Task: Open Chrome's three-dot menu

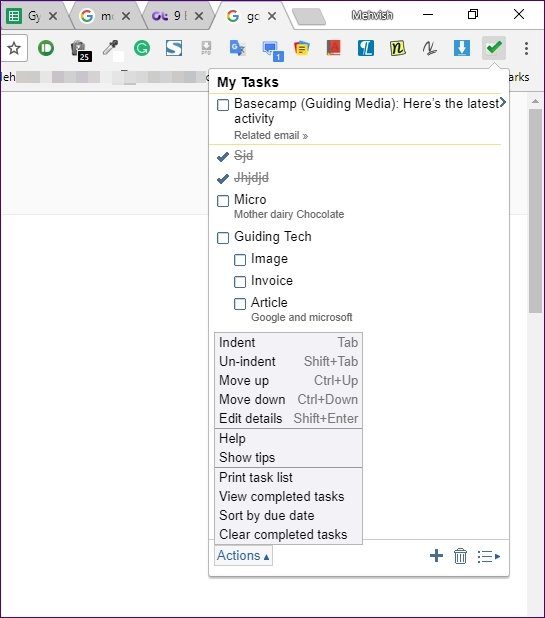Action: 526,48
